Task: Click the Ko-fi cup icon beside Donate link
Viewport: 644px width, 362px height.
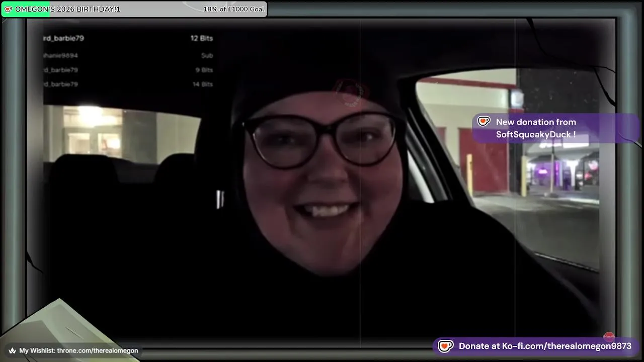Action: tap(446, 346)
